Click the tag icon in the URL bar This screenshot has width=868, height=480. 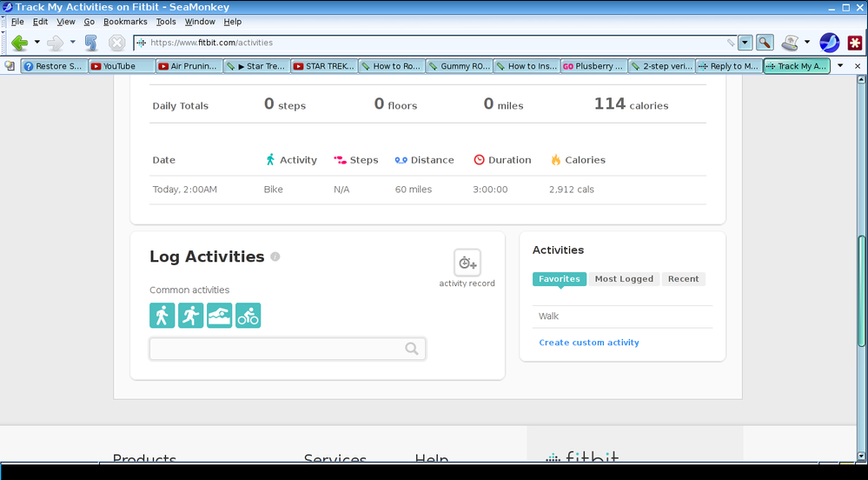pyautogui.click(x=731, y=43)
